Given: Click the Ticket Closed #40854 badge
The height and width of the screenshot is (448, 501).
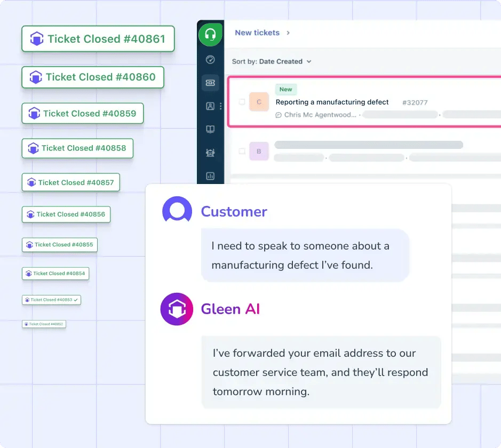Looking at the screenshot, I should click(55, 274).
